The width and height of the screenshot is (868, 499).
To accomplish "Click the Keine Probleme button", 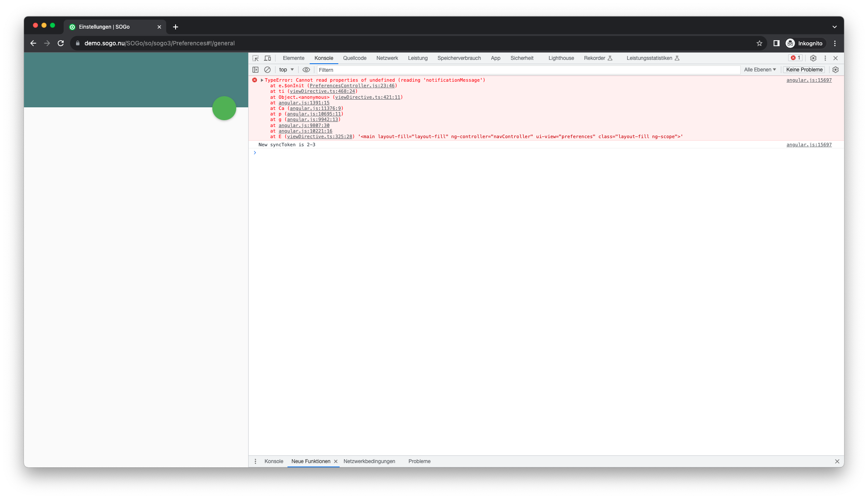I will coord(804,70).
